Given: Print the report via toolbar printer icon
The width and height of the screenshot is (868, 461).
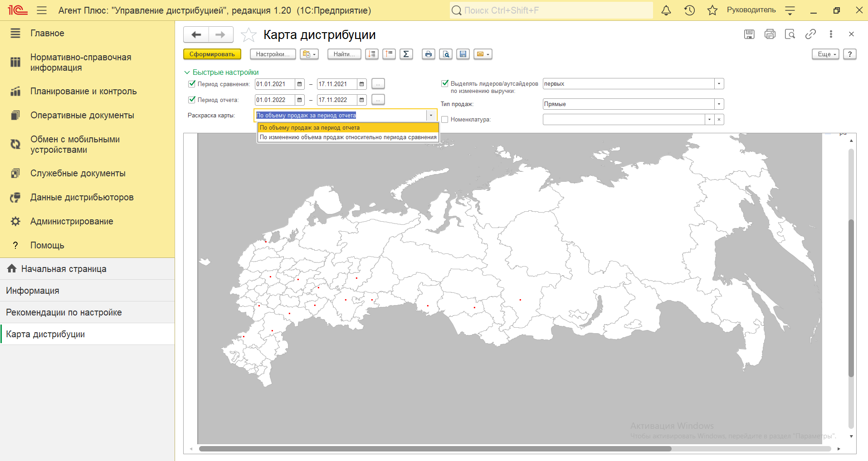Looking at the screenshot, I should click(429, 54).
